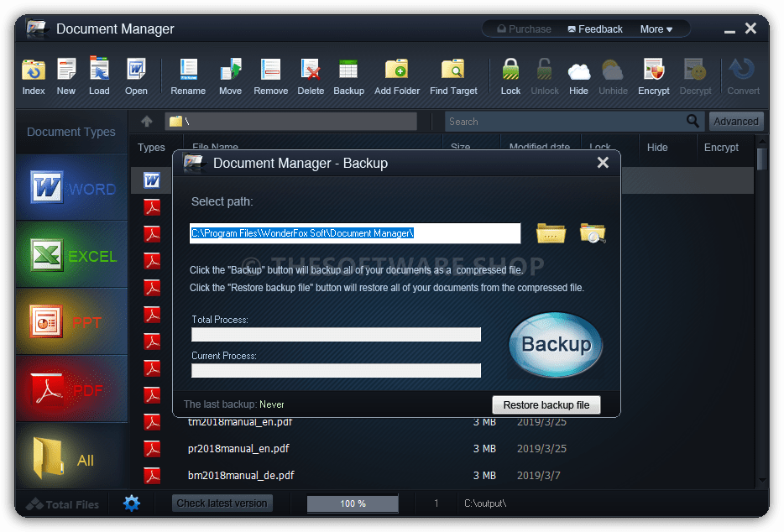The height and width of the screenshot is (532, 784).
Task: Click the Lock padlock icon
Action: [510, 76]
